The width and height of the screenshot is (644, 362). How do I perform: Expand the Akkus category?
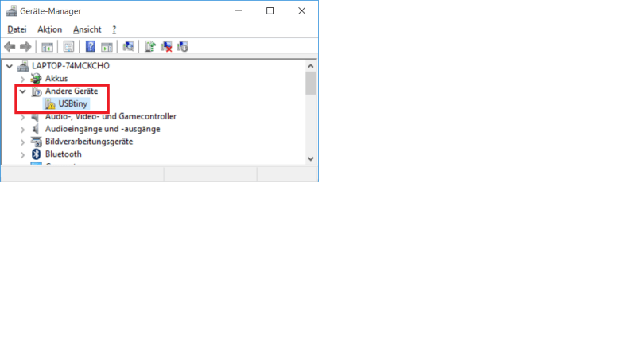pyautogui.click(x=23, y=79)
